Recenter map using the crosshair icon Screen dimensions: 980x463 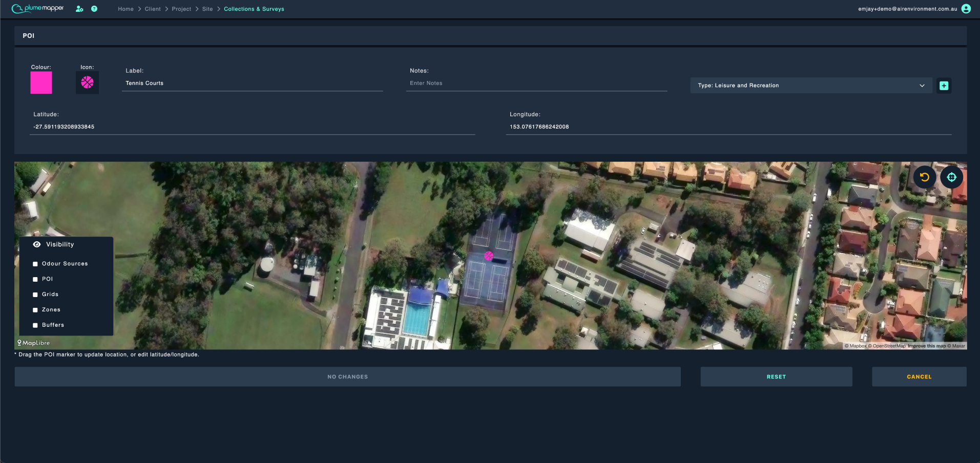(x=952, y=177)
